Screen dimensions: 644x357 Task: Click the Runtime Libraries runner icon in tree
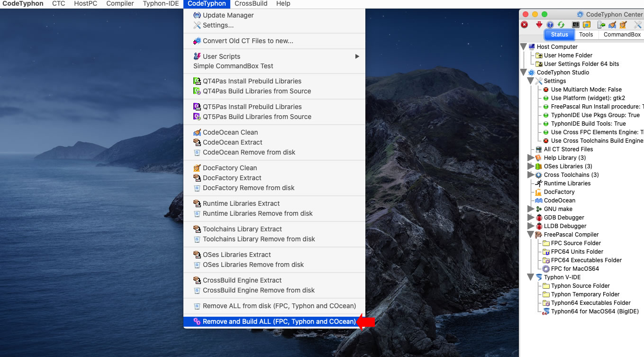click(x=539, y=183)
